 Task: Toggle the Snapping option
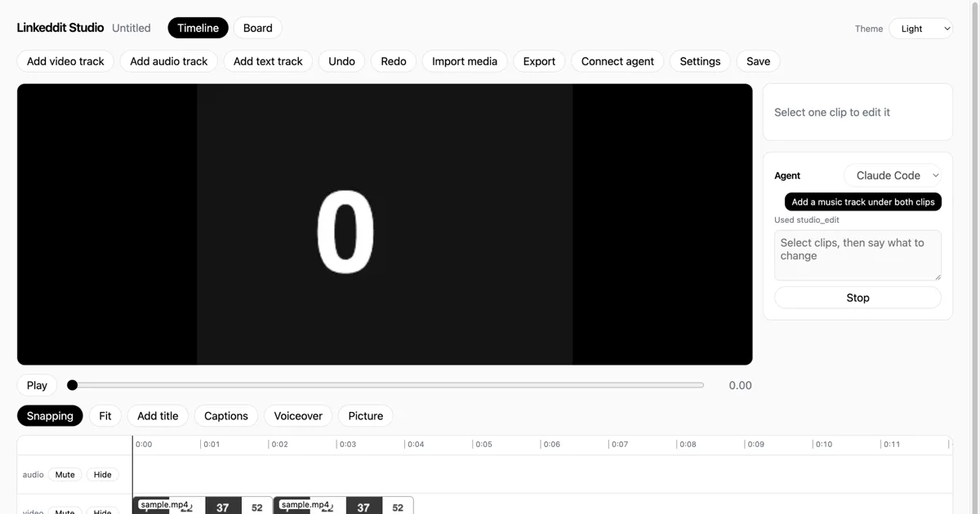point(50,416)
